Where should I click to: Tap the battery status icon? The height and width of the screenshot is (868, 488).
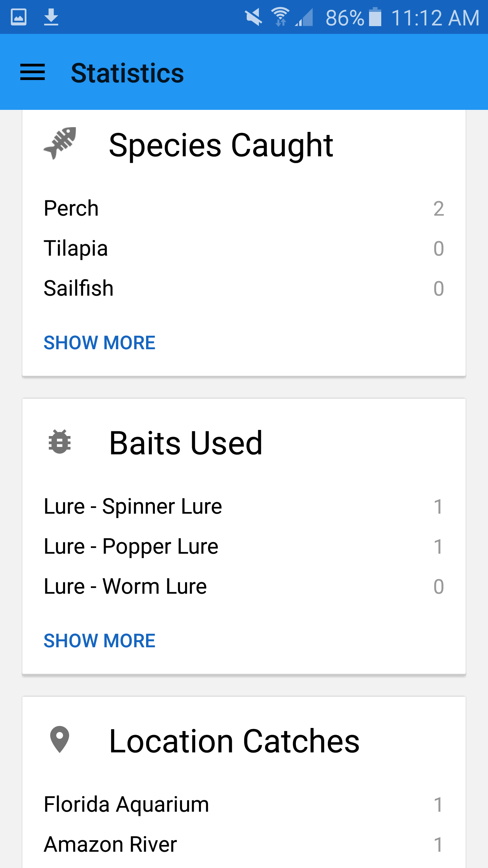click(x=375, y=17)
